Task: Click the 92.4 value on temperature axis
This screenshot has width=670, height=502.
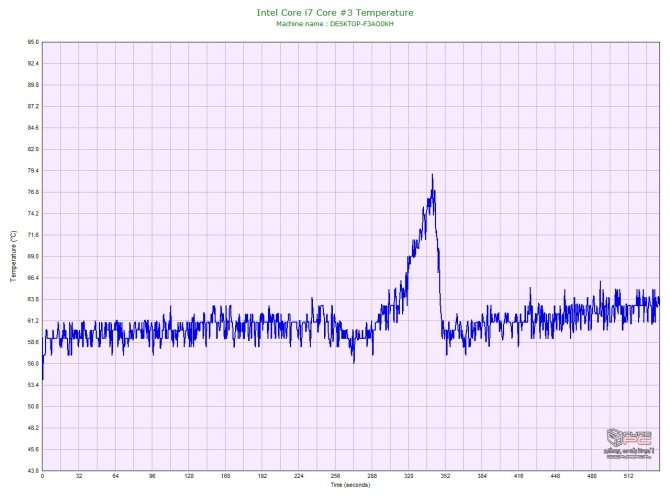Action: [33, 64]
